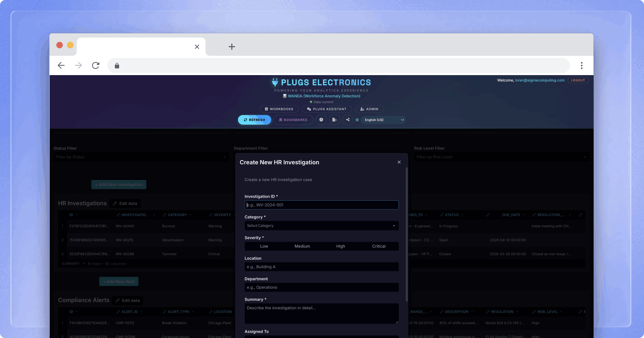Click the Logout button
The image size is (644, 338).
pos(578,80)
